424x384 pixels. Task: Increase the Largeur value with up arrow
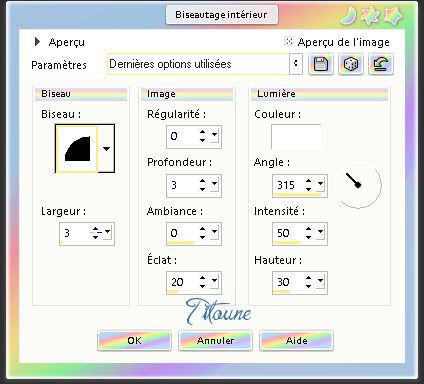pyautogui.click(x=96, y=229)
